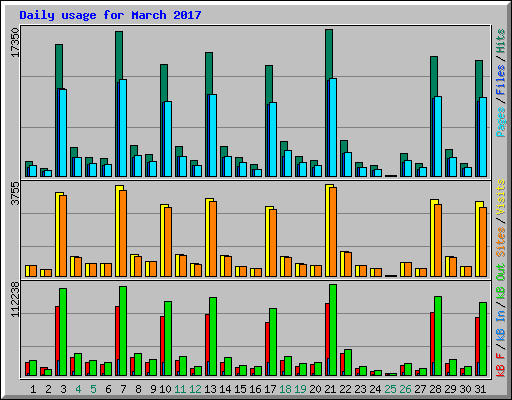512x400 pixels.
Task: Click green weekend day 19 label
Action: coord(301,389)
